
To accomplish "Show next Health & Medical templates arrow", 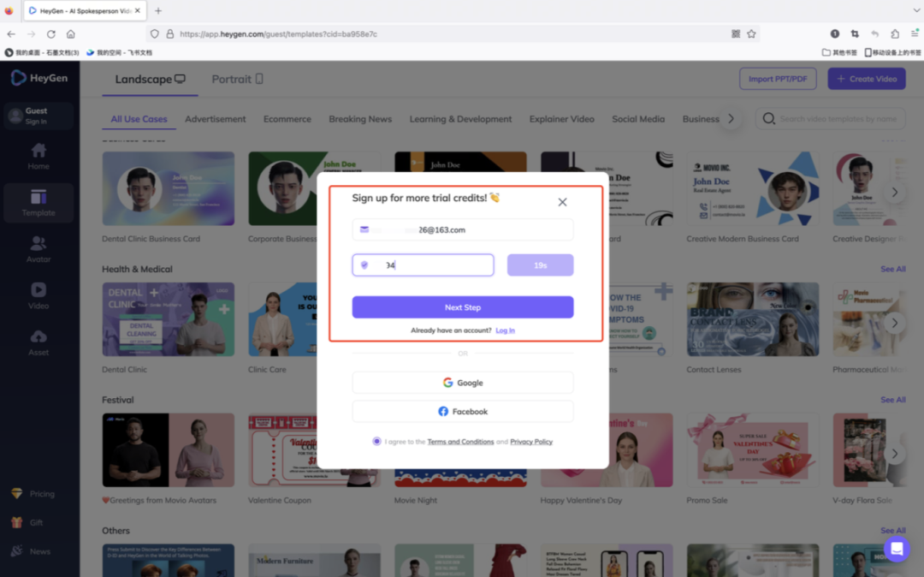I will tap(895, 323).
